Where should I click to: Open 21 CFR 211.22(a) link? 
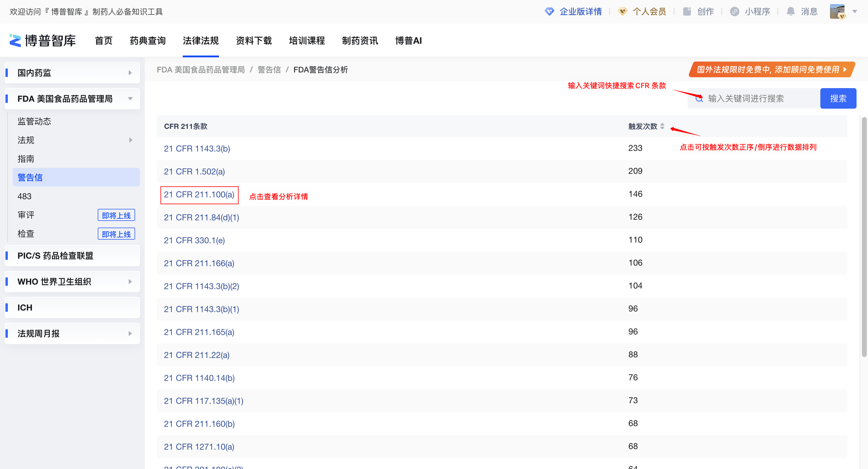[196, 355]
